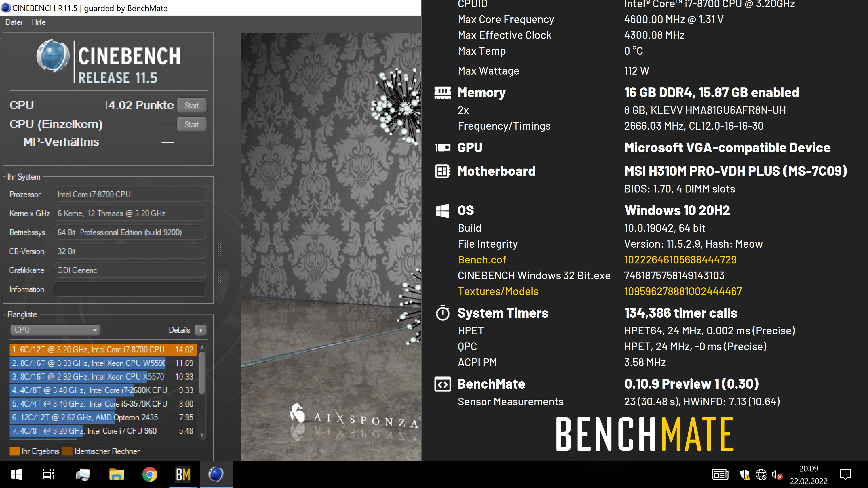868x488 pixels.
Task: Click the BenchMate Memory icon
Action: point(442,93)
